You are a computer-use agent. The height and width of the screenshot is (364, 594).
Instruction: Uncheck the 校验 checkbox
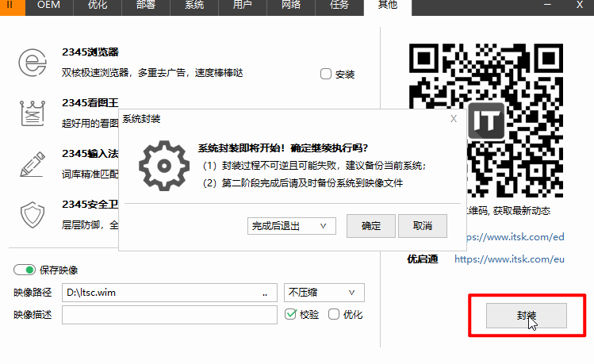click(291, 314)
